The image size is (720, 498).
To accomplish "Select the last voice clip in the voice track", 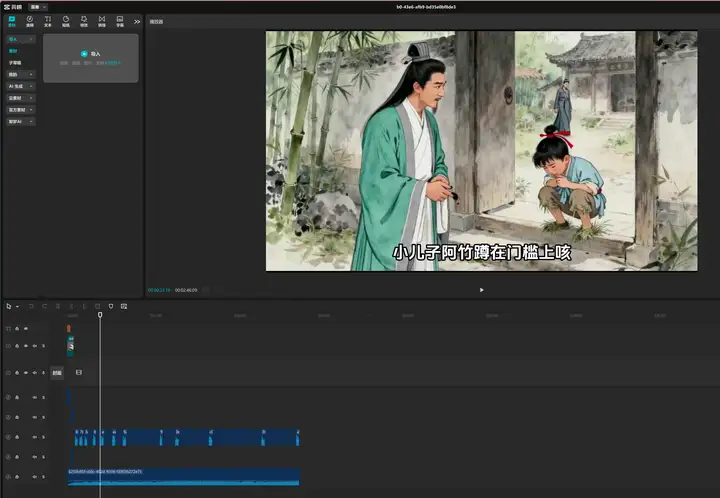I will (298, 437).
